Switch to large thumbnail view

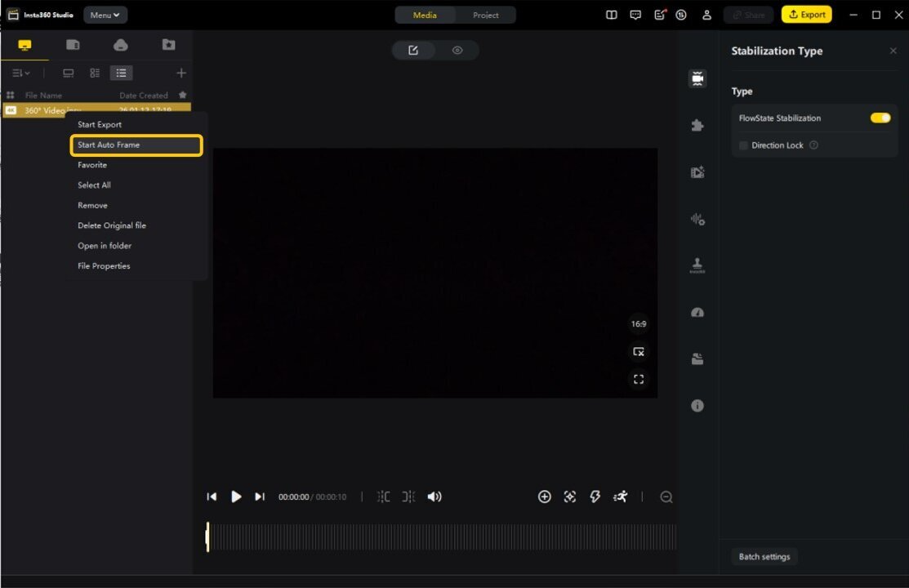pyautogui.click(x=69, y=73)
